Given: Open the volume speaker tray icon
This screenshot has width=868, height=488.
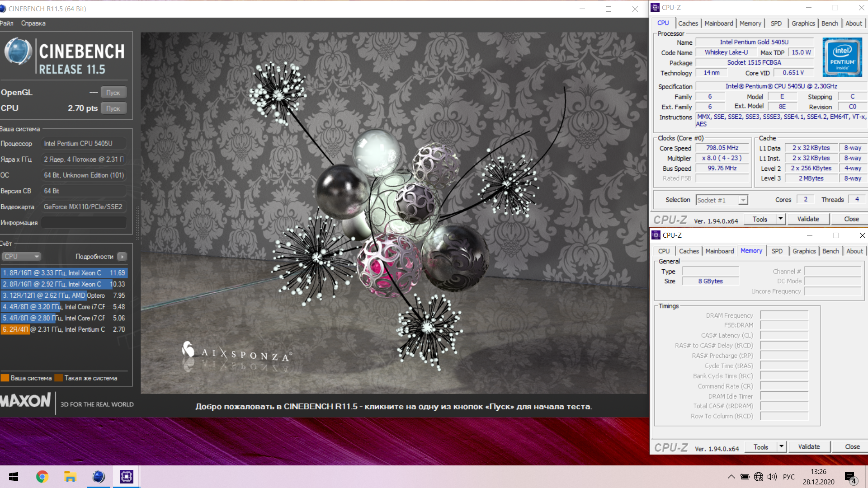Looking at the screenshot, I should [772, 477].
